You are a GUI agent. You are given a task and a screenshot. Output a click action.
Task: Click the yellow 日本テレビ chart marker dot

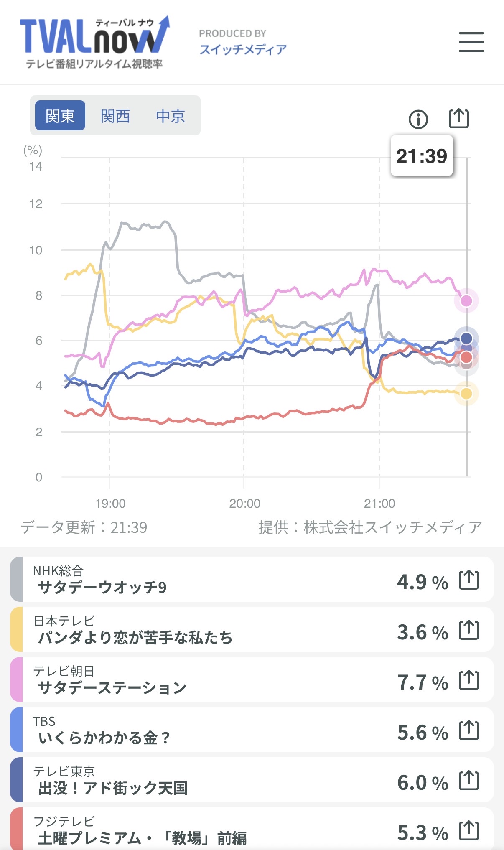pyautogui.click(x=466, y=393)
